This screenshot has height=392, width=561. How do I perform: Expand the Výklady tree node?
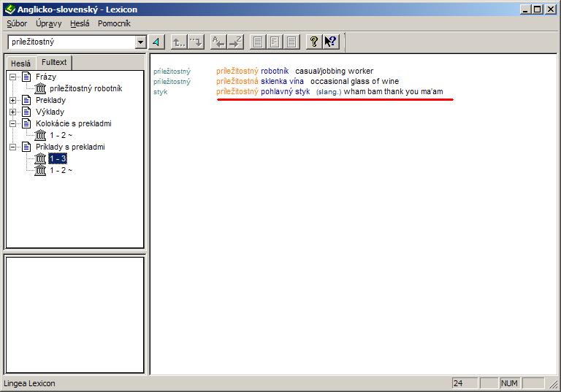click(13, 112)
